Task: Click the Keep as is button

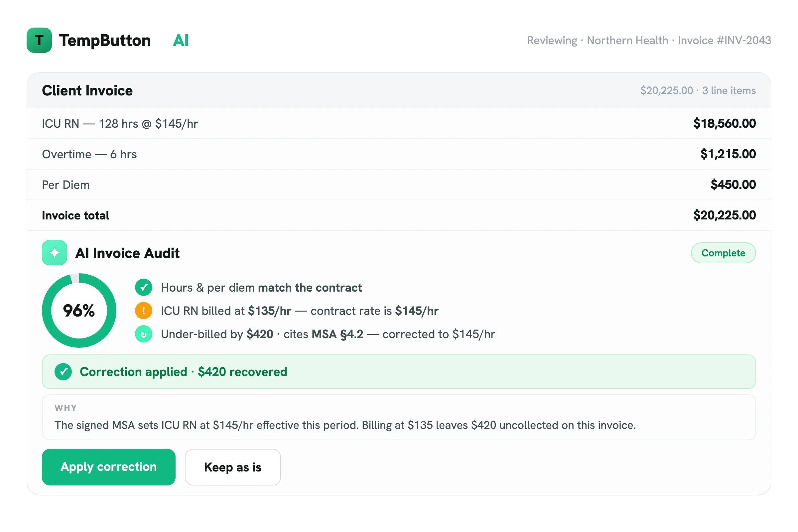Action: coord(233,467)
